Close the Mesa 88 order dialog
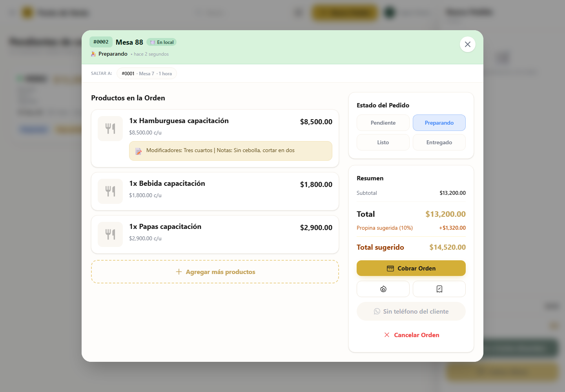The height and width of the screenshot is (392, 565). (467, 44)
